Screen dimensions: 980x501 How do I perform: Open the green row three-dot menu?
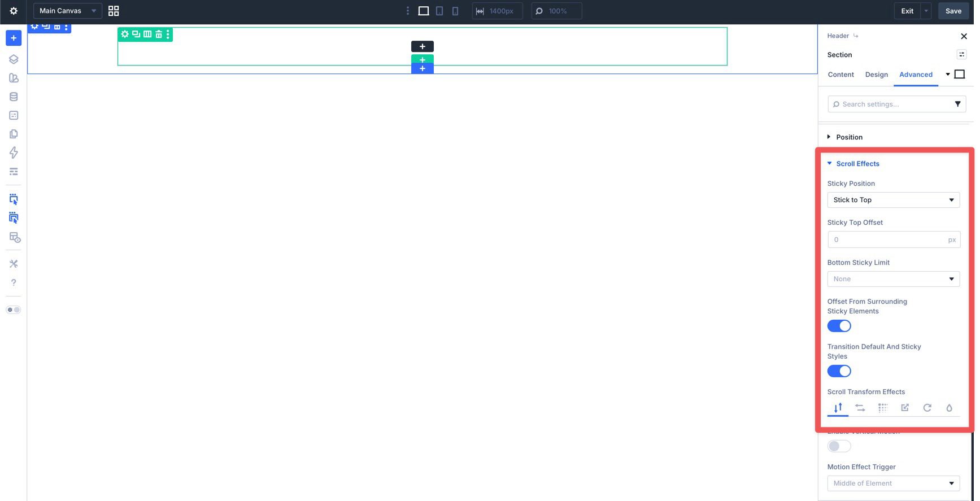[x=168, y=34]
